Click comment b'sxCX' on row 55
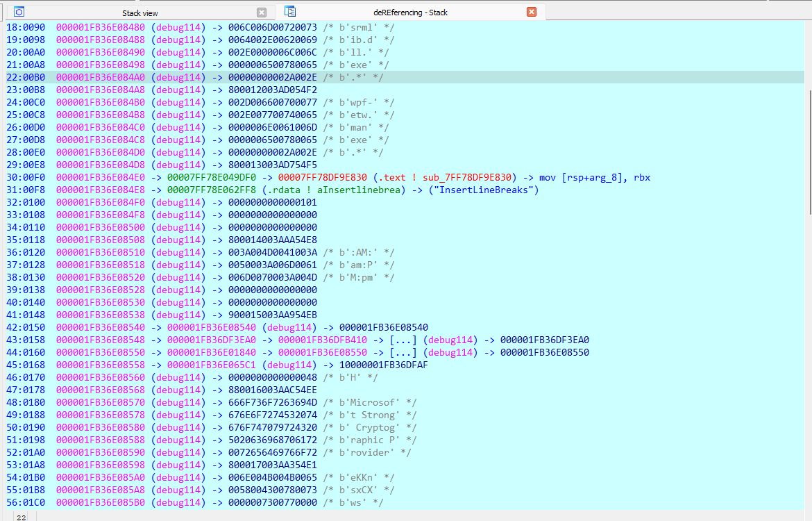The width and height of the screenshot is (812, 521). click(358, 490)
